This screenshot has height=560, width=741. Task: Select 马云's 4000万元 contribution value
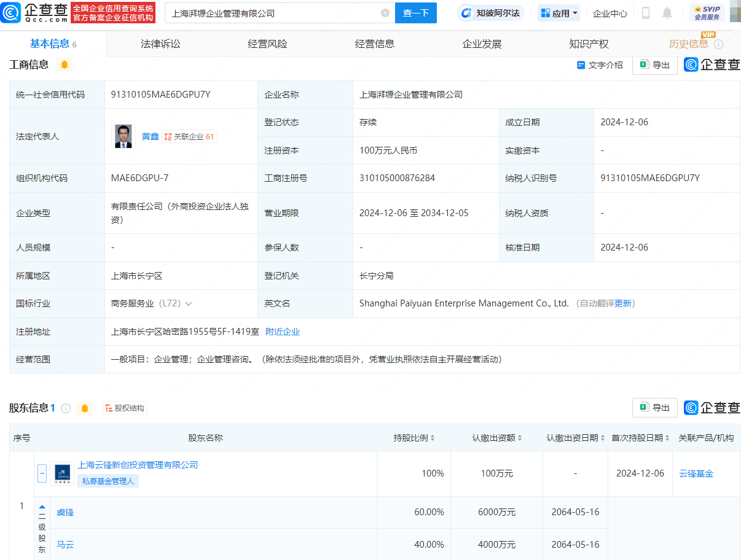[498, 545]
